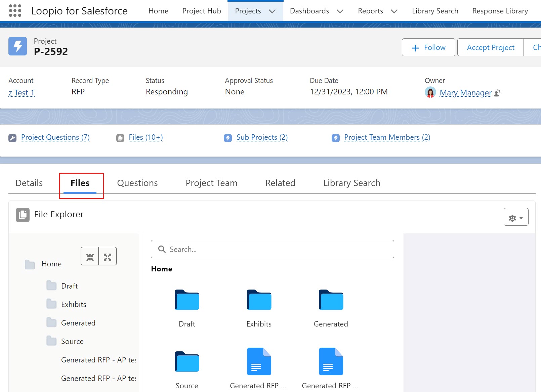Image resolution: width=541 pixels, height=392 pixels.
Task: Select Generated in the folder tree
Action: [78, 323]
